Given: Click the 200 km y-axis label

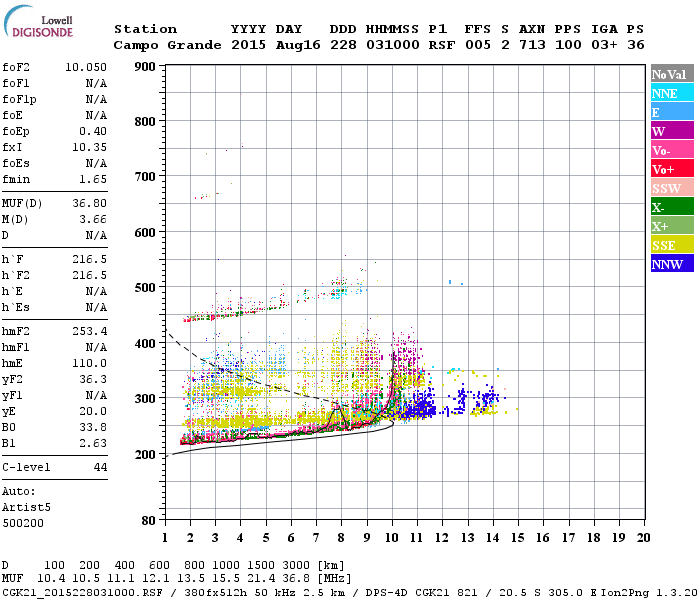Looking at the screenshot, I should [x=145, y=454].
